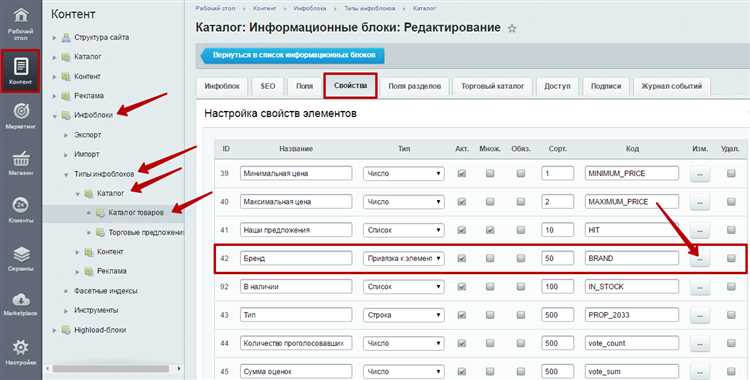Click sort field with value 10
The image size is (750, 380).
(558, 230)
